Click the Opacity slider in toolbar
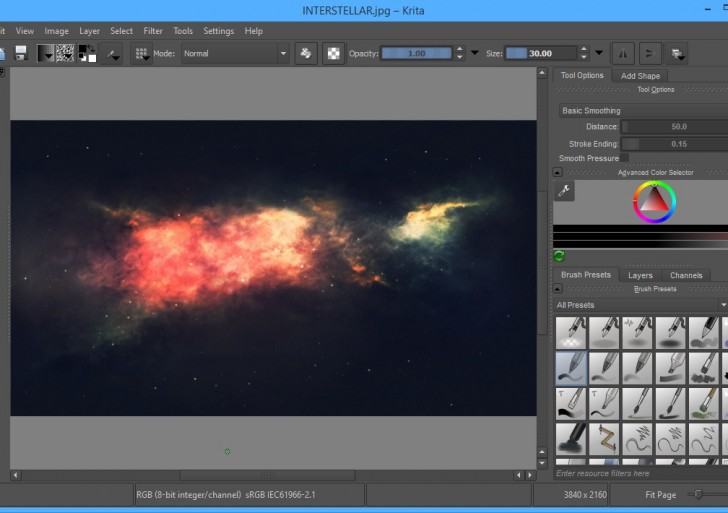This screenshot has width=728, height=513. coord(415,53)
